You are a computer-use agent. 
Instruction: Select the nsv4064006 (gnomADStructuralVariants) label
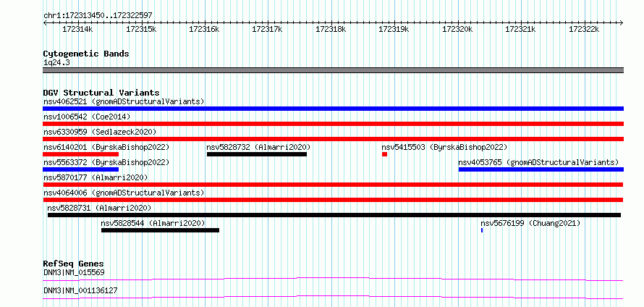[x=124, y=193]
